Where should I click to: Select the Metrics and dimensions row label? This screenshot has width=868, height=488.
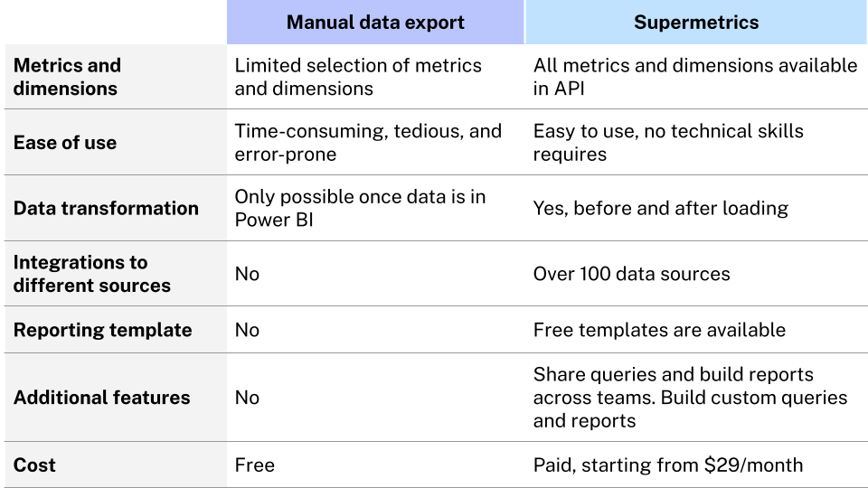67,77
